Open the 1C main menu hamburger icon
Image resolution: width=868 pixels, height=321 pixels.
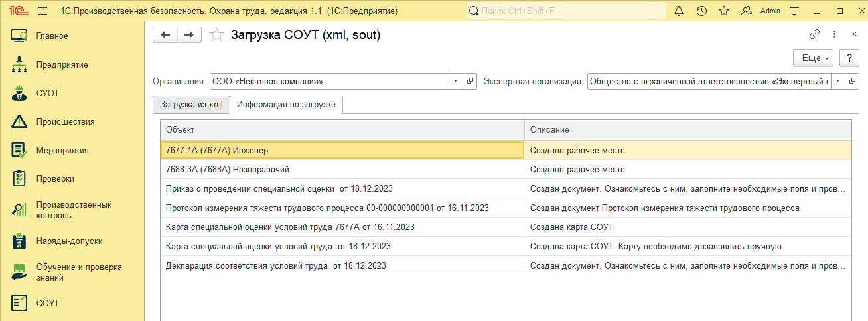pyautogui.click(x=43, y=11)
